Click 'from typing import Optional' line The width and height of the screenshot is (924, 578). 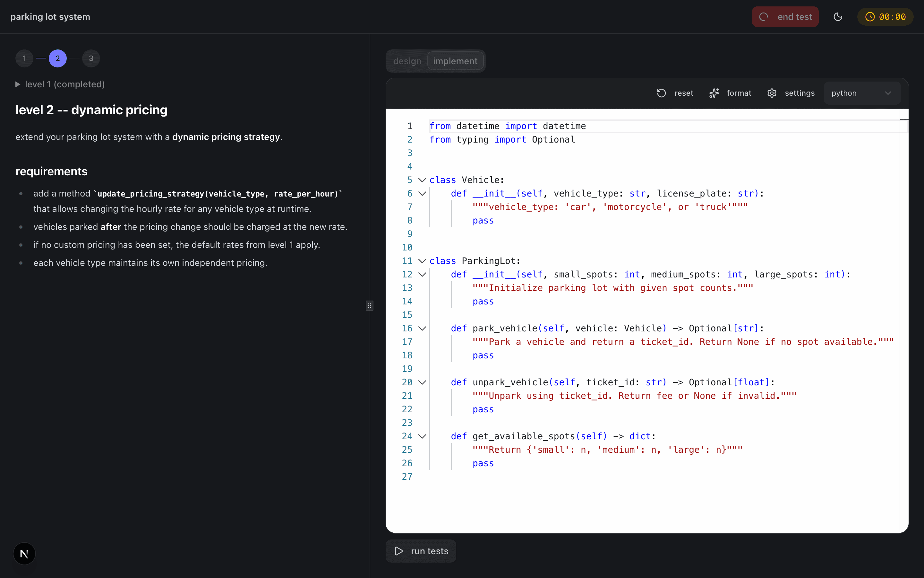point(502,140)
